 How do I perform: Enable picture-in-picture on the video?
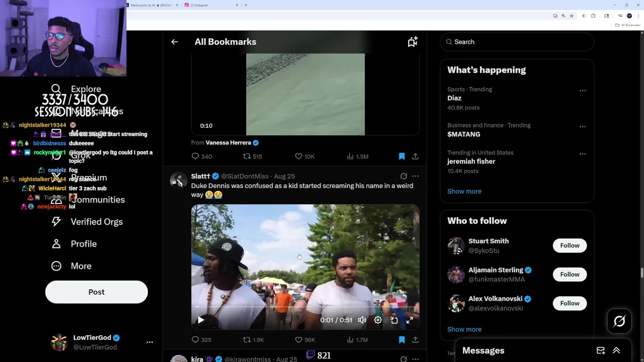[394, 320]
